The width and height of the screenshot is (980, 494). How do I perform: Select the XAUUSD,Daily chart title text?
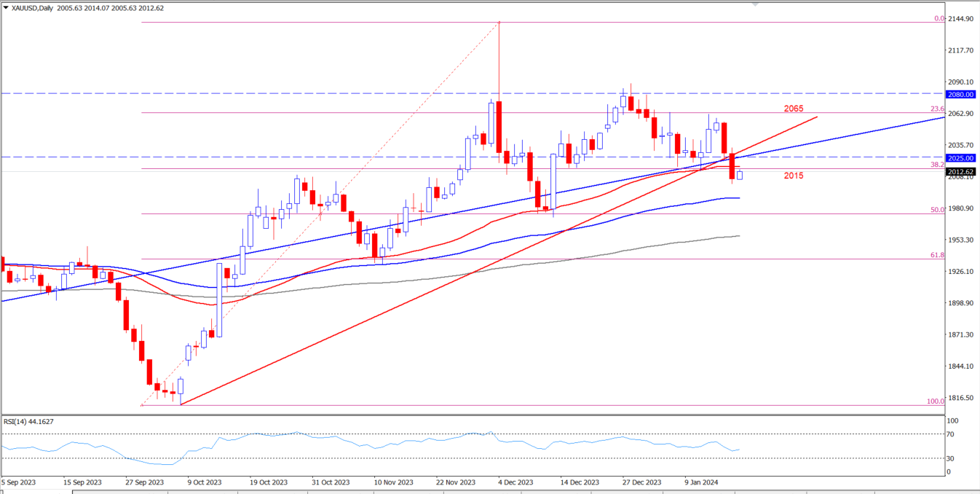[33, 7]
